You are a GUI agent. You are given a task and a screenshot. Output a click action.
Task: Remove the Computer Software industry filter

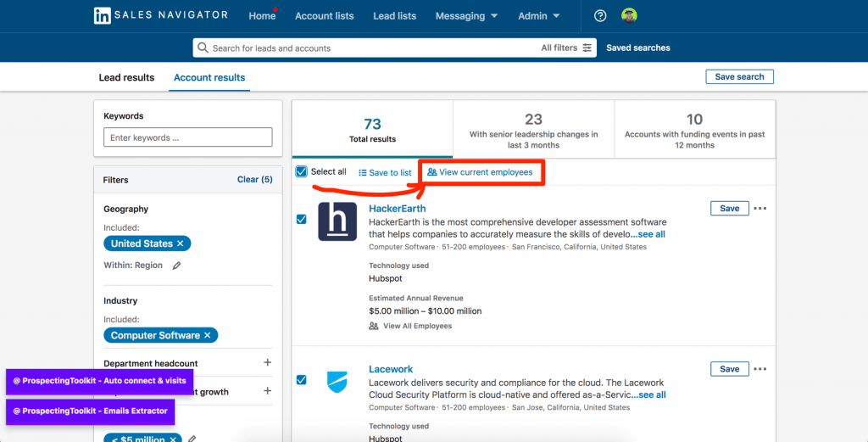(x=207, y=336)
